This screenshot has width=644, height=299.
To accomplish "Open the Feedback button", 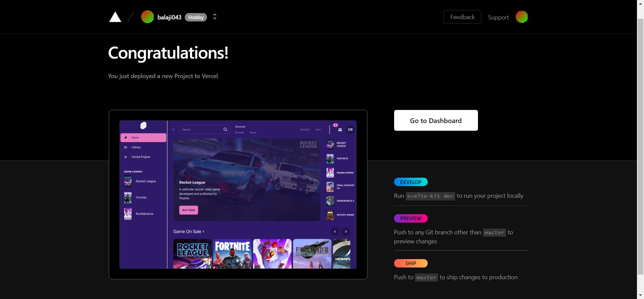I will [462, 17].
